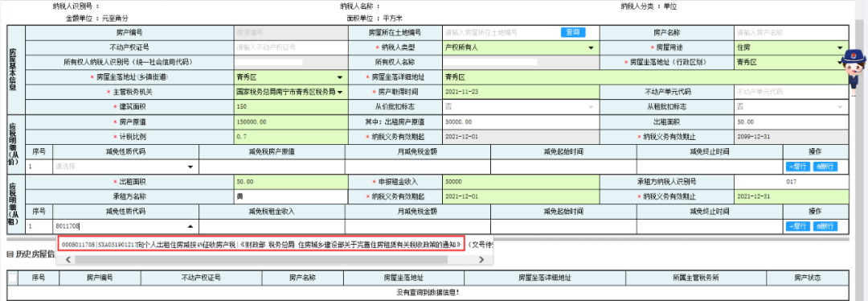Click the 不动产单元代码 input field
Viewport: 868px width, 301px height.
[791, 92]
